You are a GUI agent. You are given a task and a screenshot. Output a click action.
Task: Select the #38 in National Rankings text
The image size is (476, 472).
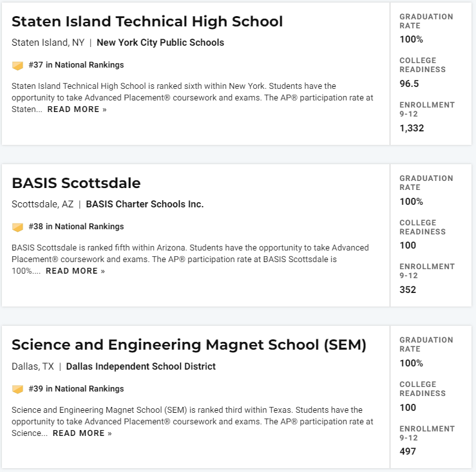(x=76, y=227)
